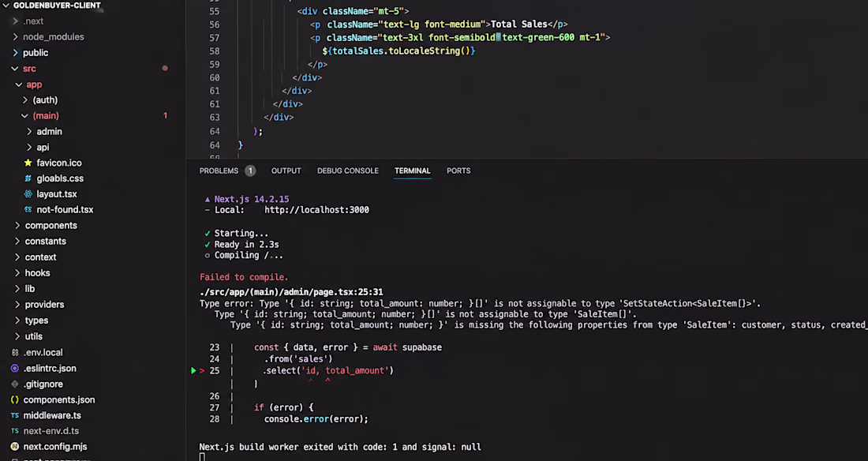Click console.error(error) in terminal output
The width and height of the screenshot is (868, 461).
point(316,419)
